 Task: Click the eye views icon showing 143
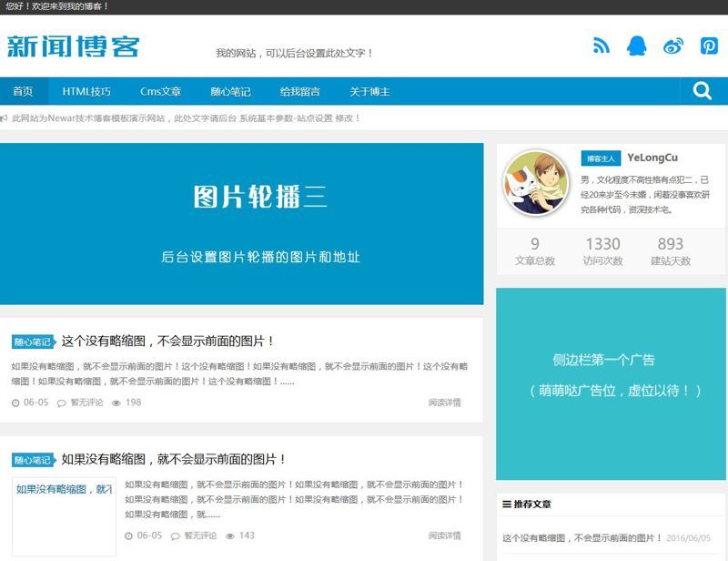pyautogui.click(x=230, y=536)
